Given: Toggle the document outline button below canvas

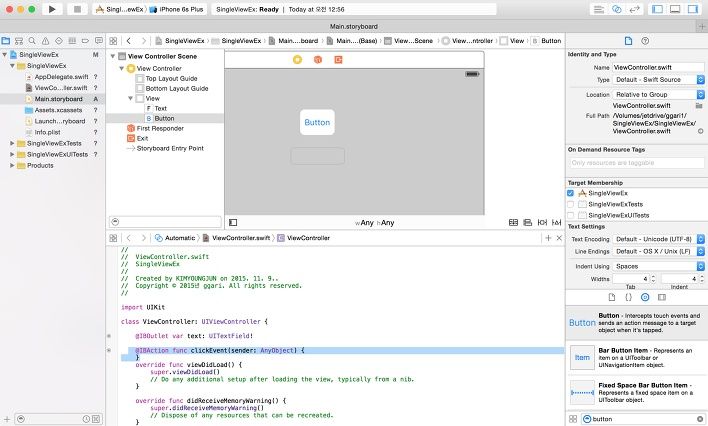Looking at the screenshot, I should 233,223.
